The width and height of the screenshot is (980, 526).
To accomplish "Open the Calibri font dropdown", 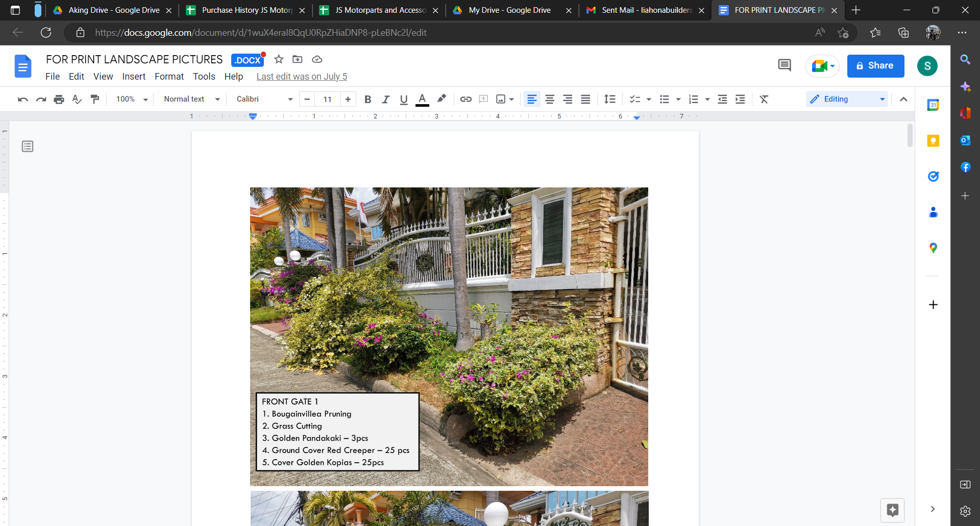I will pos(264,99).
